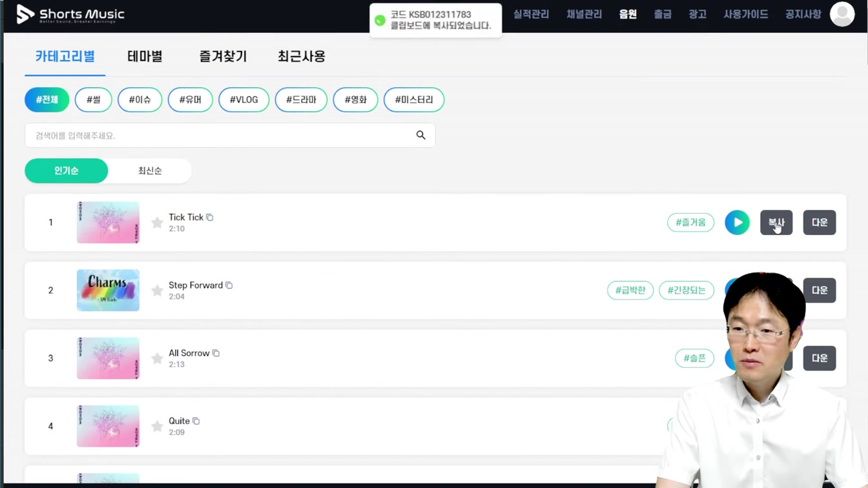Select the #썰 category chip
The height and width of the screenshot is (488, 868).
coord(94,99)
